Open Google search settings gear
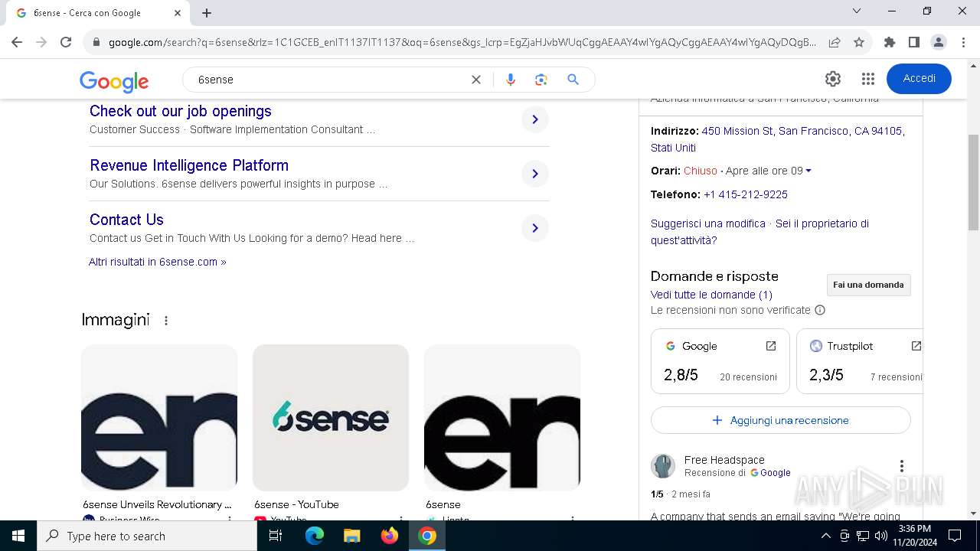The image size is (980, 551). pos(833,79)
